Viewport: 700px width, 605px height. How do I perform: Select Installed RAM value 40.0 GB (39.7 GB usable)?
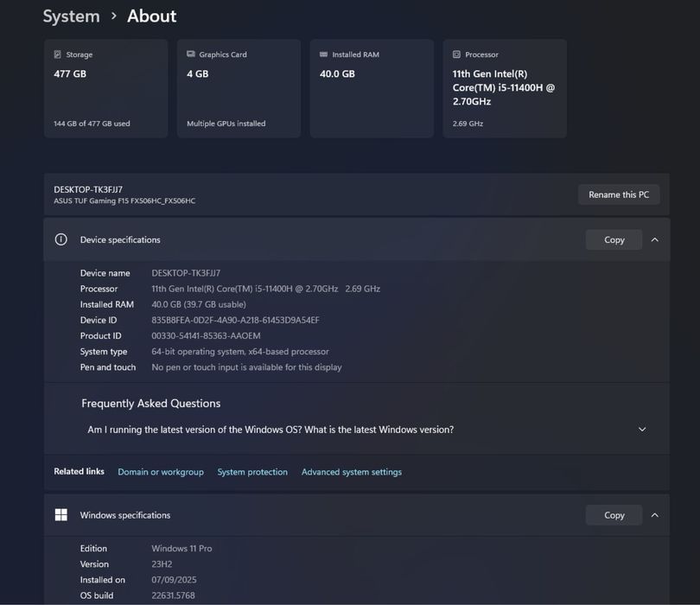point(199,304)
